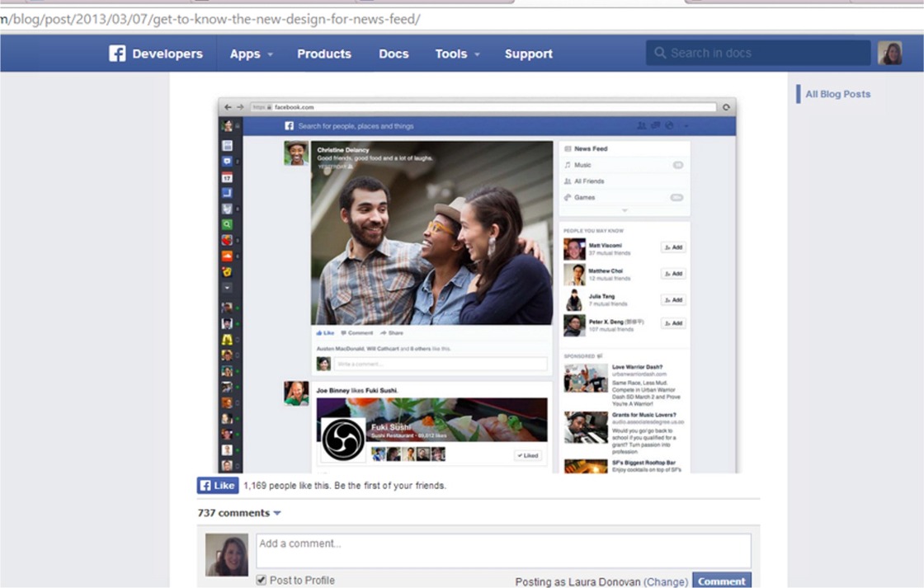Click the Liked button on Fuki Sushi
This screenshot has height=588, width=924.
(528, 455)
